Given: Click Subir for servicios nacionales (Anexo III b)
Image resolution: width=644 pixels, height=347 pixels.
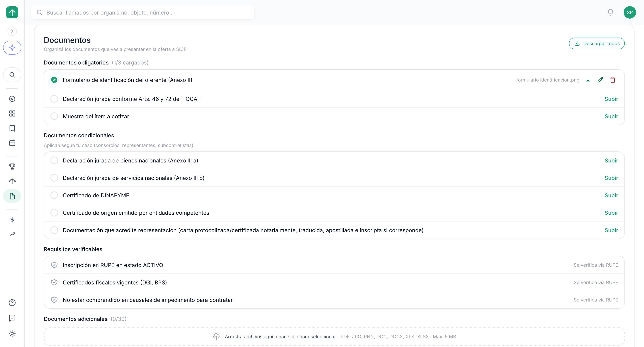Looking at the screenshot, I should (x=611, y=178).
